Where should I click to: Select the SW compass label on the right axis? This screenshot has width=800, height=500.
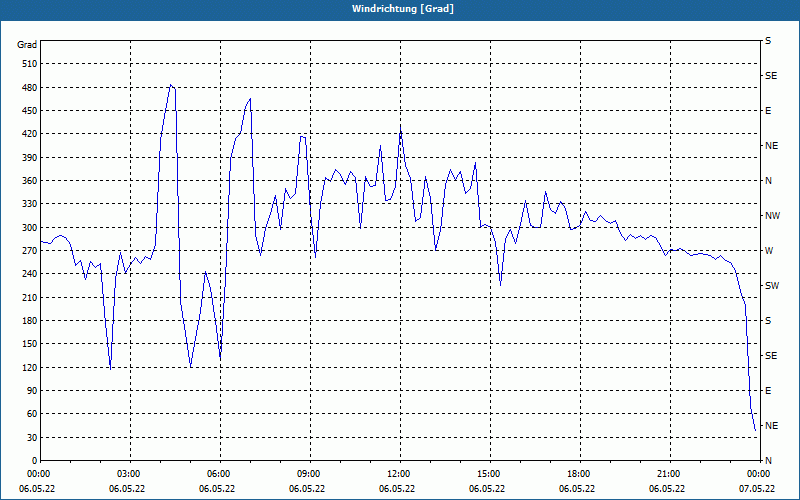(x=772, y=286)
